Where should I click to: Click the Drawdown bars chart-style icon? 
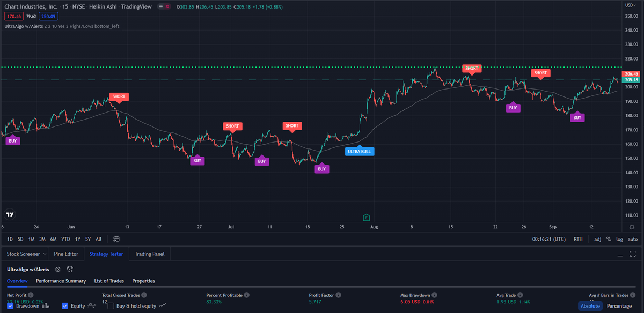point(46,306)
